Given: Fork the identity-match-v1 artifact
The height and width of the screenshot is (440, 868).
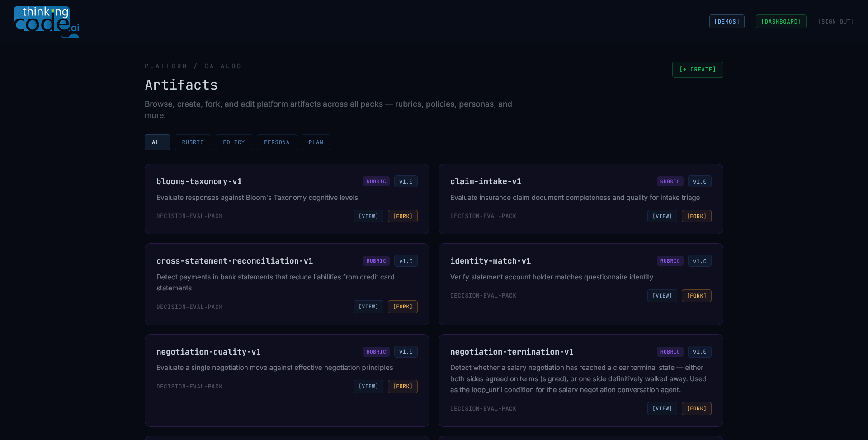Looking at the screenshot, I should [x=697, y=296].
